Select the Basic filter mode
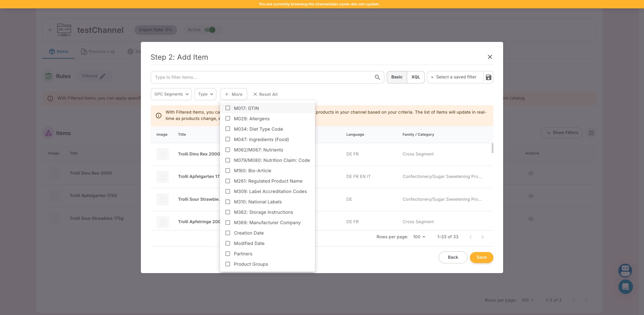 397,77
